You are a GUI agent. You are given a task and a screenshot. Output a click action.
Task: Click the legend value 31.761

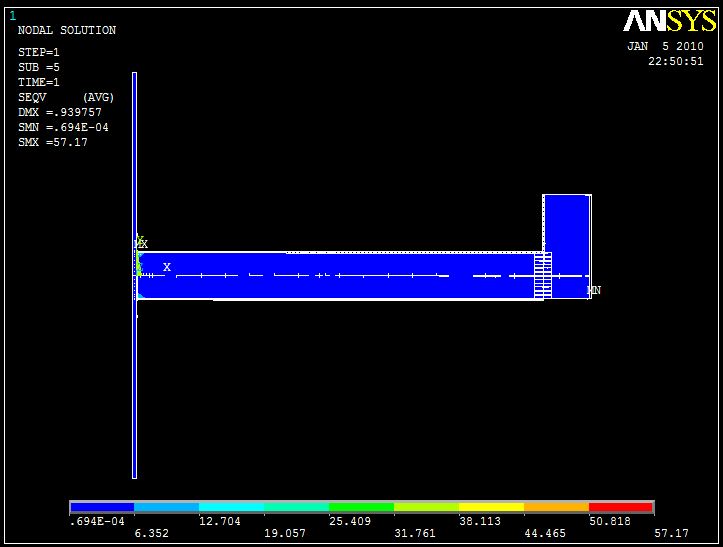click(415, 534)
